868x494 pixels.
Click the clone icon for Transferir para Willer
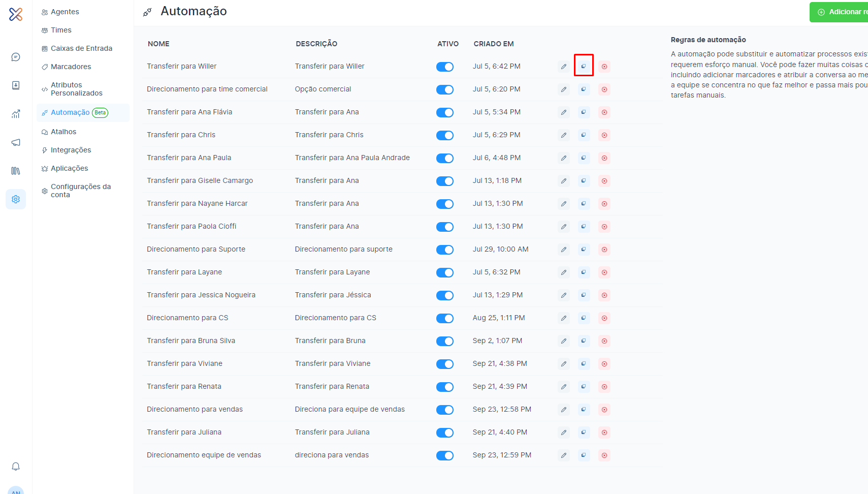(584, 67)
